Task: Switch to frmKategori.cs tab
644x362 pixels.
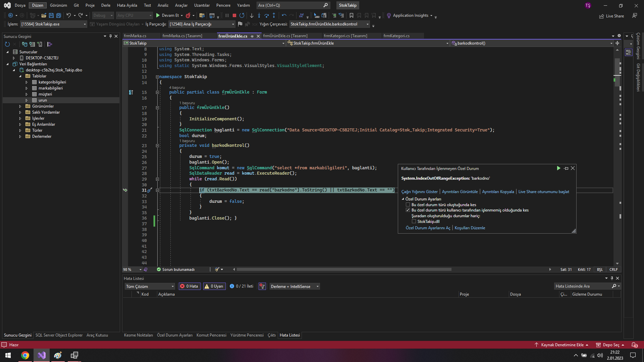Action: pos(396,36)
